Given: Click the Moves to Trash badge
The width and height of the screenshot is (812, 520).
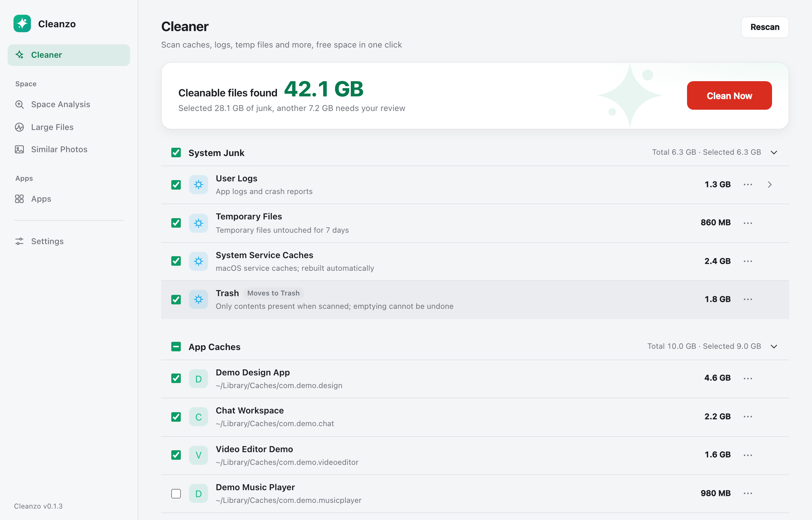Looking at the screenshot, I should 273,293.
